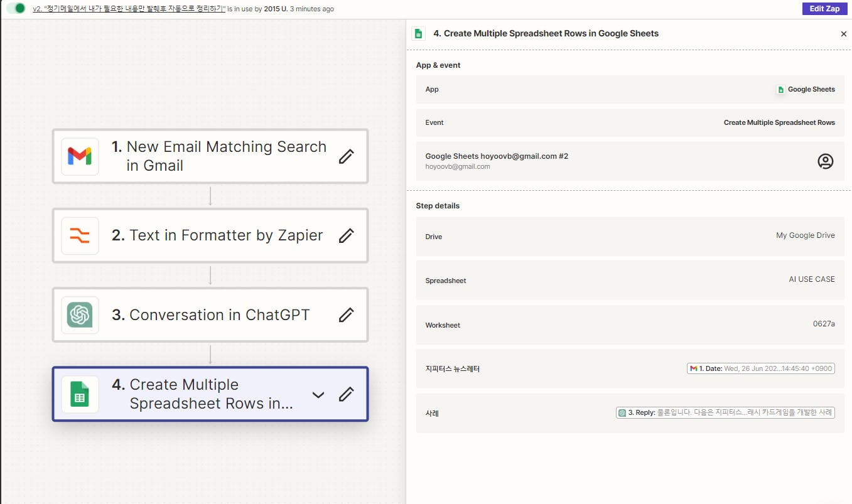Click the Google Sheets icon in step 4
Viewport: 852px width, 504px height.
click(x=80, y=394)
